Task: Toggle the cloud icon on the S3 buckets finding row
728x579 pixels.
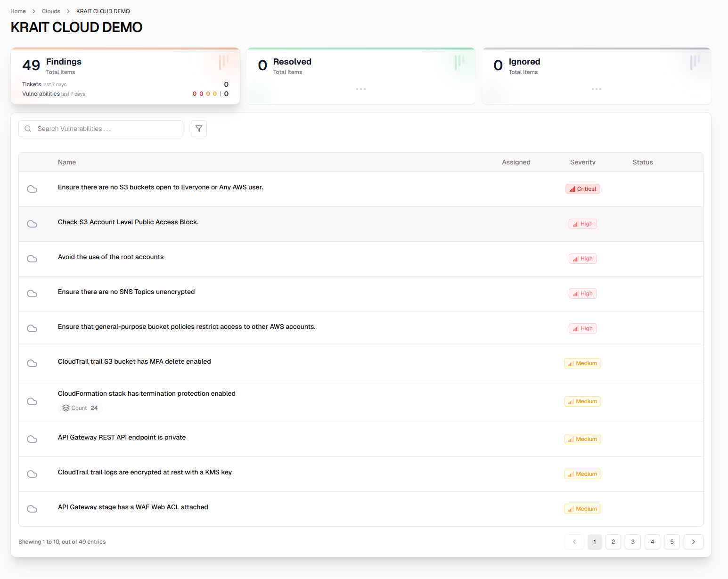Action: point(32,189)
